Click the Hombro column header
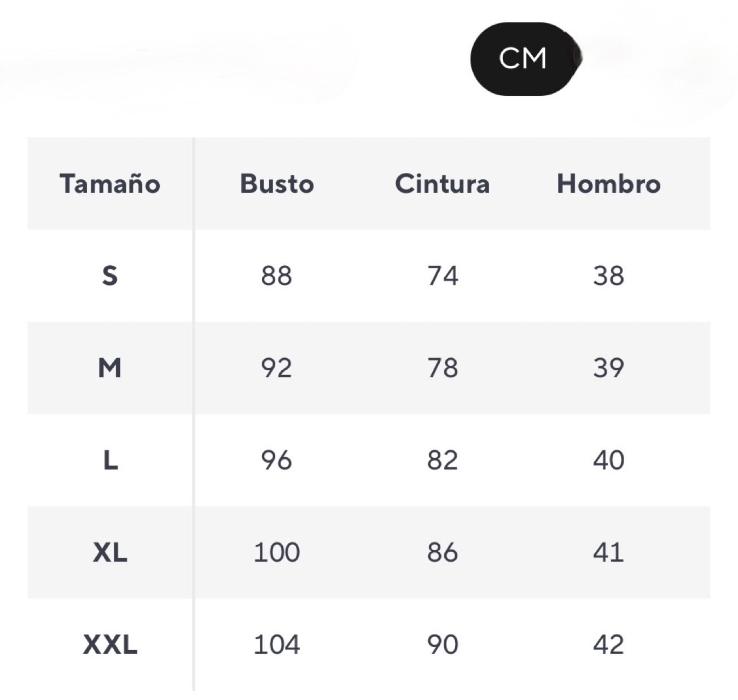Image resolution: width=738 pixels, height=700 pixels. coord(608,184)
